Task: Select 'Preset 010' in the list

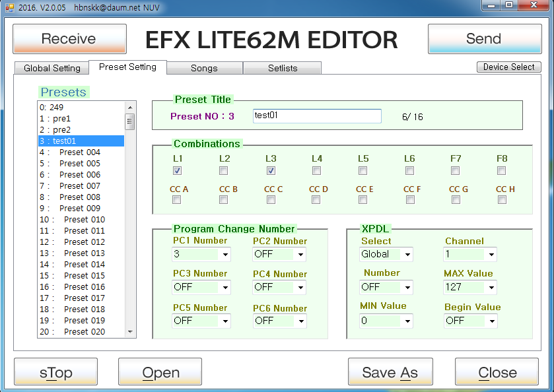Action: pyautogui.click(x=81, y=220)
